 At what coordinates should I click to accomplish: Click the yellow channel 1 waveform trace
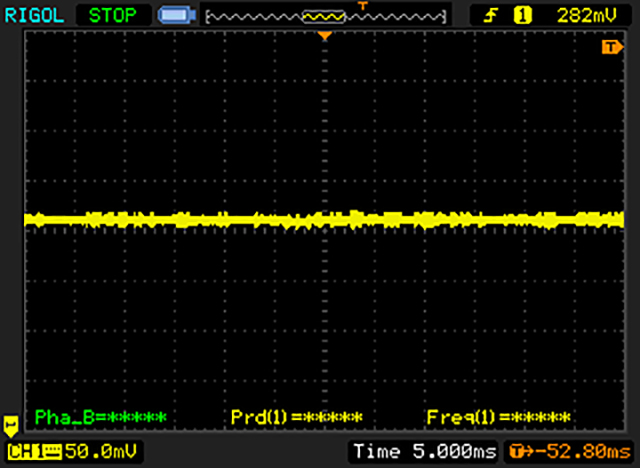(x=324, y=220)
